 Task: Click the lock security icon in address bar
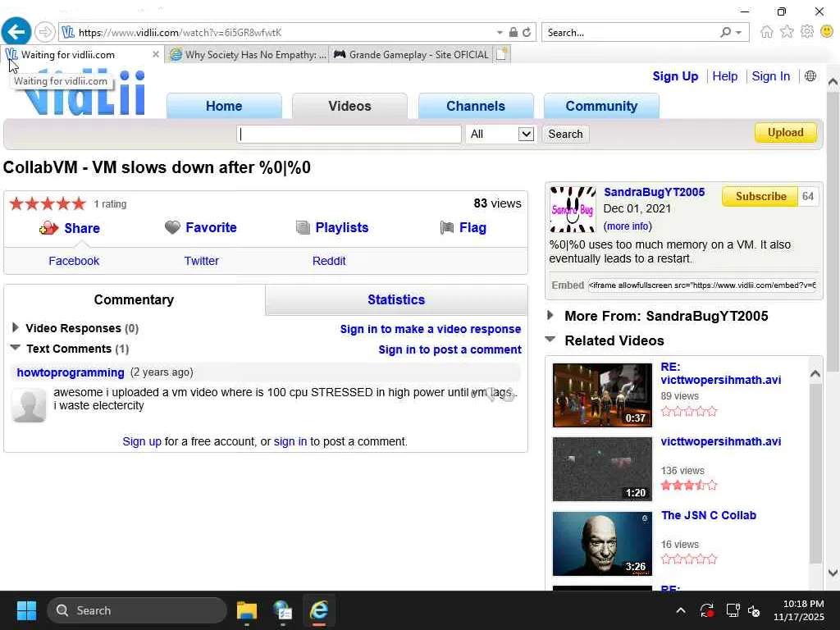[x=514, y=32]
